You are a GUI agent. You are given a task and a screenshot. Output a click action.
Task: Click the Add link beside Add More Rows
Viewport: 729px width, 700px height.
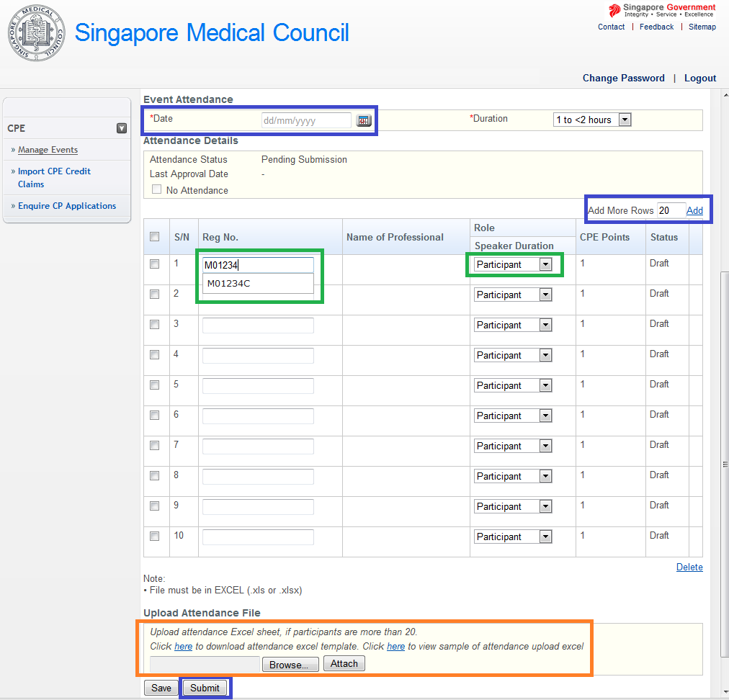click(x=694, y=210)
